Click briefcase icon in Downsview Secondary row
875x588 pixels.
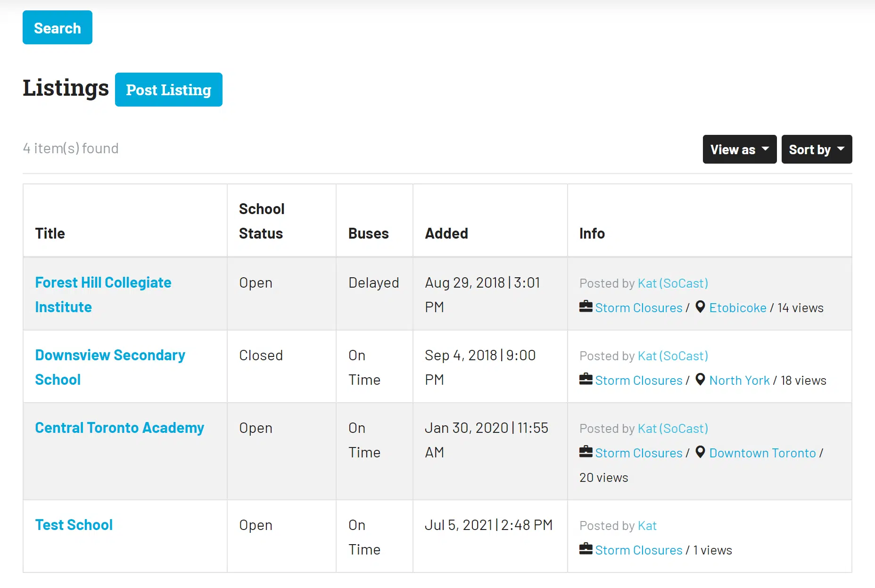[x=586, y=380]
